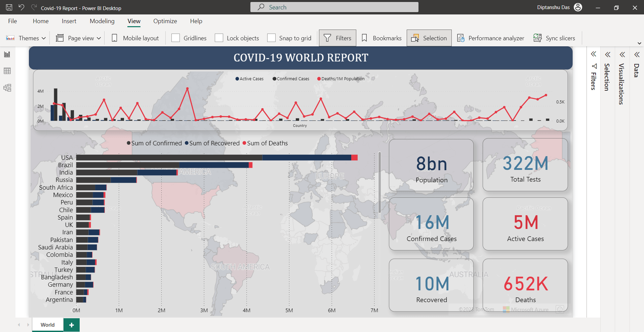The height and width of the screenshot is (332, 644).
Task: Select the 8bn Population card
Action: (431, 165)
